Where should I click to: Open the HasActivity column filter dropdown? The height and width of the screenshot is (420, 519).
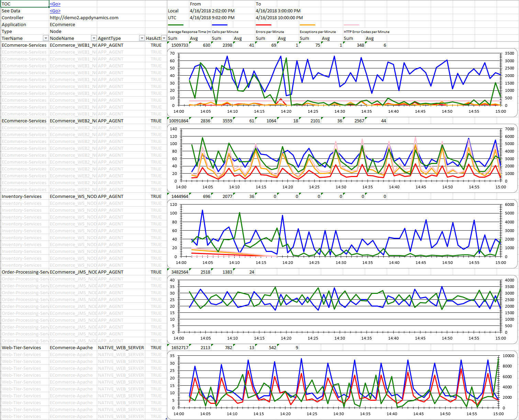click(164, 38)
